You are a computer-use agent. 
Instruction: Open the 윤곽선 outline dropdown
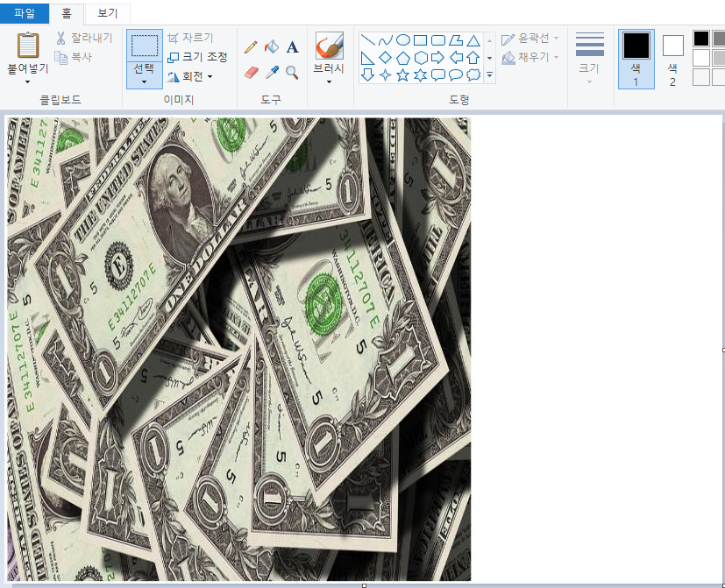(x=530, y=38)
